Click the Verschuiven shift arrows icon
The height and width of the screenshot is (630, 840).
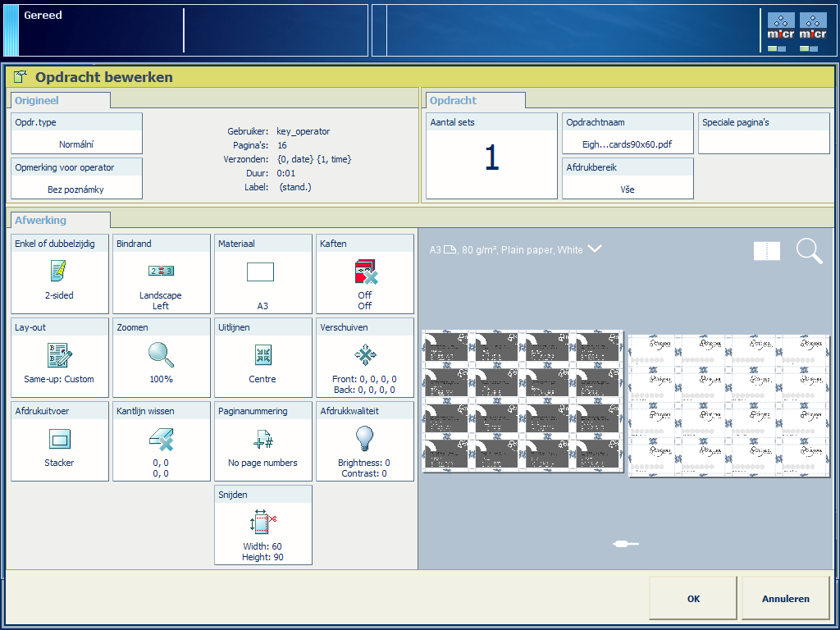pos(364,355)
